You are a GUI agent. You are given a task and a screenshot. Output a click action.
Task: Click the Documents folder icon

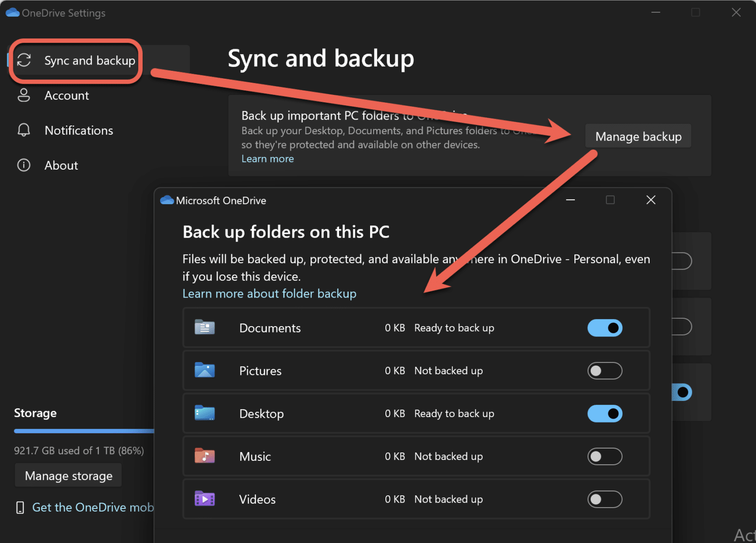pyautogui.click(x=205, y=327)
